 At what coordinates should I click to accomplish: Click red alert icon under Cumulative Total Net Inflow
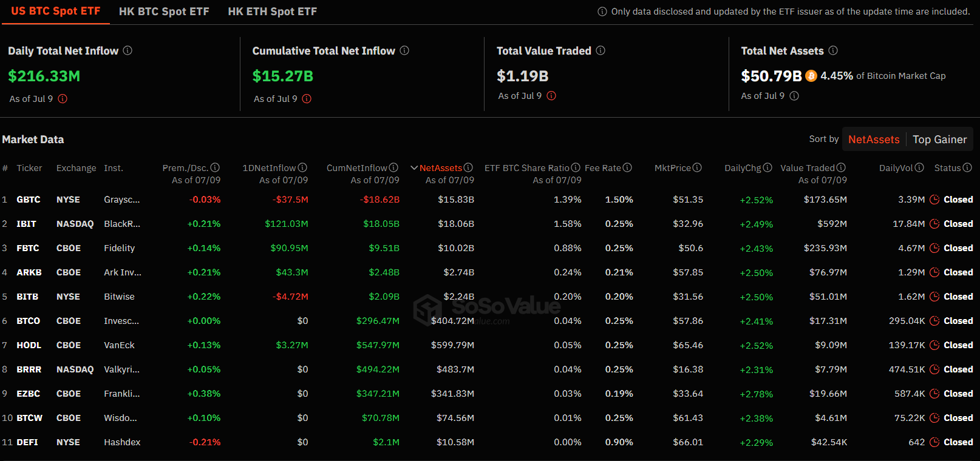click(x=307, y=99)
